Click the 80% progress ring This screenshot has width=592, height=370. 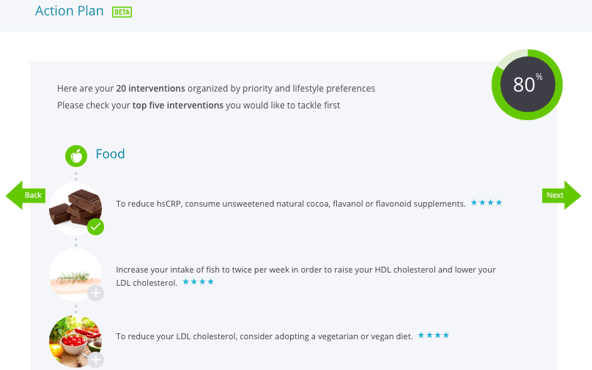pyautogui.click(x=527, y=84)
